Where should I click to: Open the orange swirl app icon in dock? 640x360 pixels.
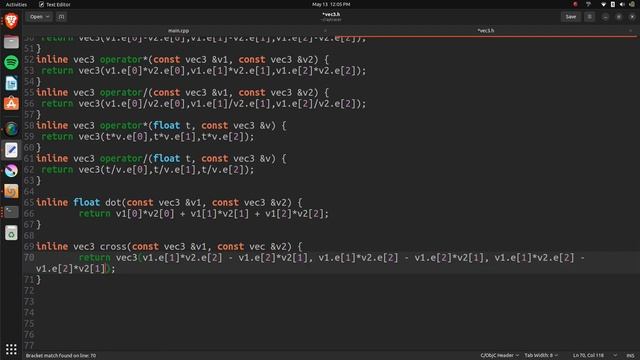[11, 191]
